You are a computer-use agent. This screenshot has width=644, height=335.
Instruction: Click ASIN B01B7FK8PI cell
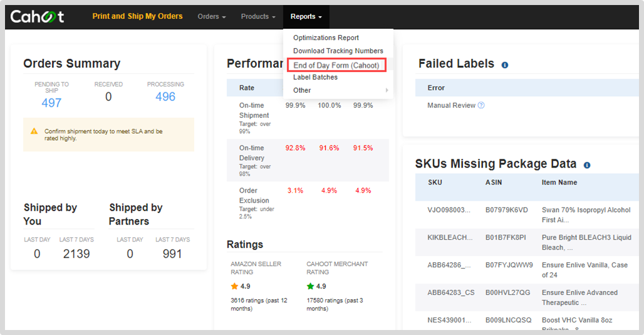coord(506,238)
